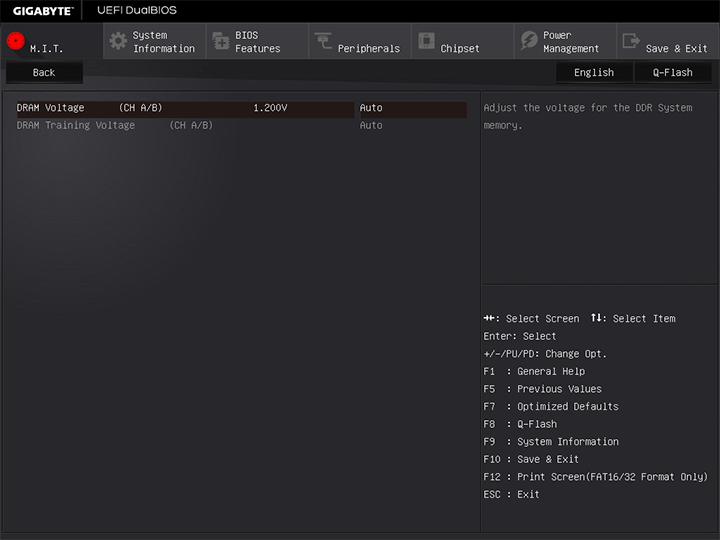Image resolution: width=720 pixels, height=540 pixels.
Task: Open the DRAM Training Voltage Auto option
Action: point(371,126)
